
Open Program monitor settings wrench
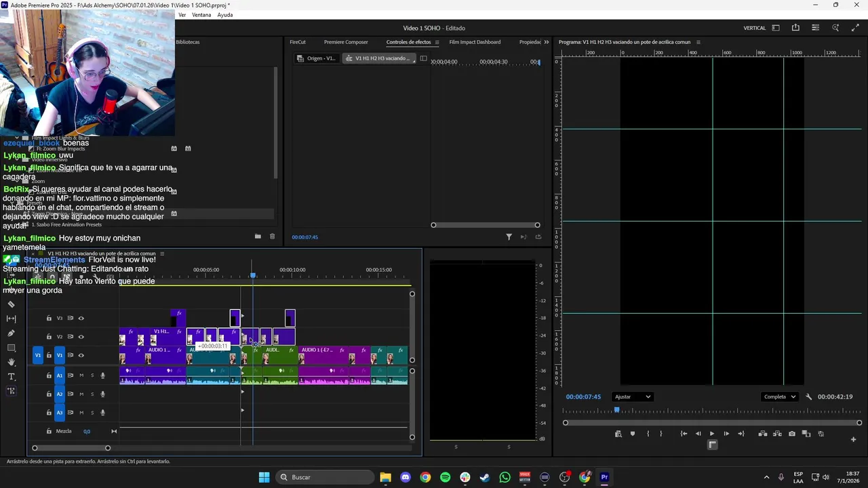pyautogui.click(x=808, y=397)
